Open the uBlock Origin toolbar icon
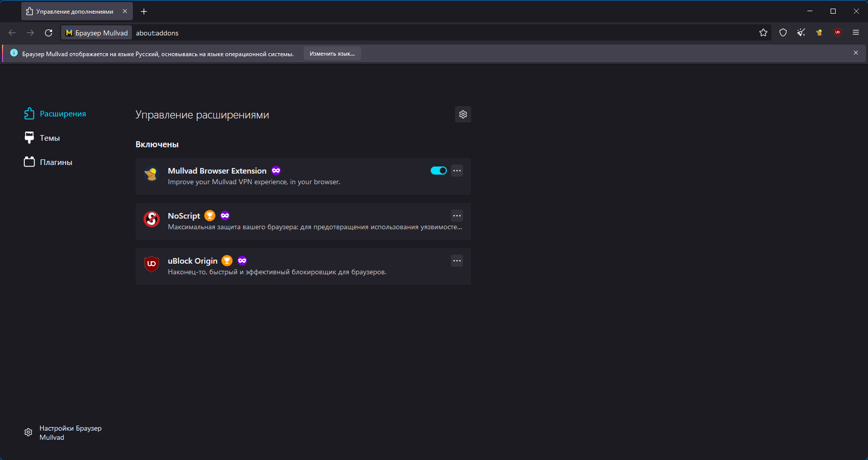This screenshot has height=460, width=868. point(838,33)
